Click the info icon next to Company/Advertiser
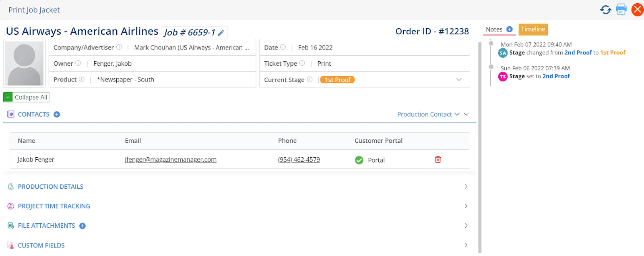 (119, 47)
